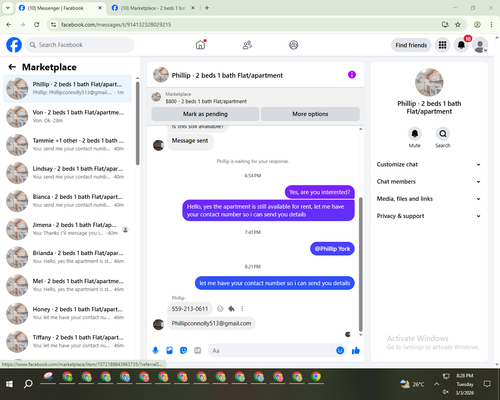The height and width of the screenshot is (400, 500).
Task: Open Tiffany conversation
Action: click(x=67, y=342)
